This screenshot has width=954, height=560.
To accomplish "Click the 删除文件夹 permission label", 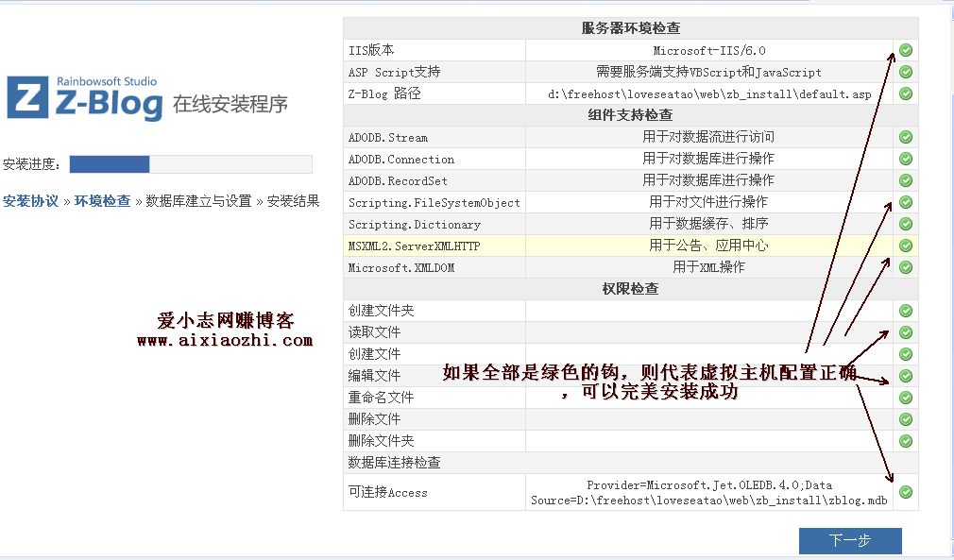I will click(x=381, y=441).
